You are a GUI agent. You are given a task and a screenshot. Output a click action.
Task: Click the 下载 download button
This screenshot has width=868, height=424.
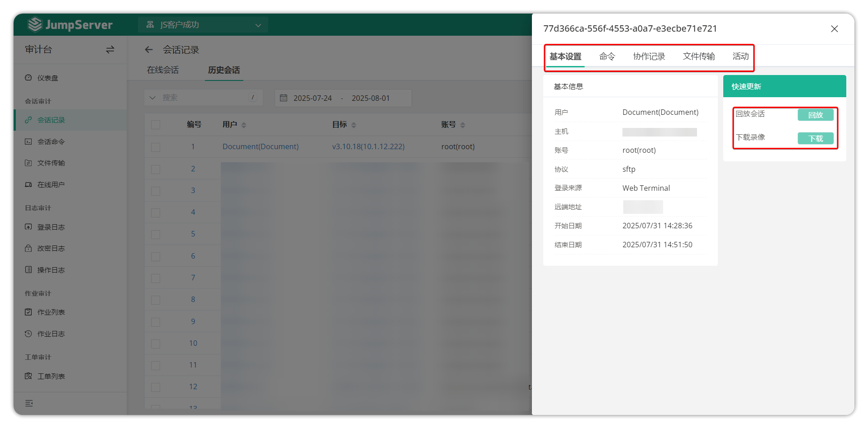point(816,138)
